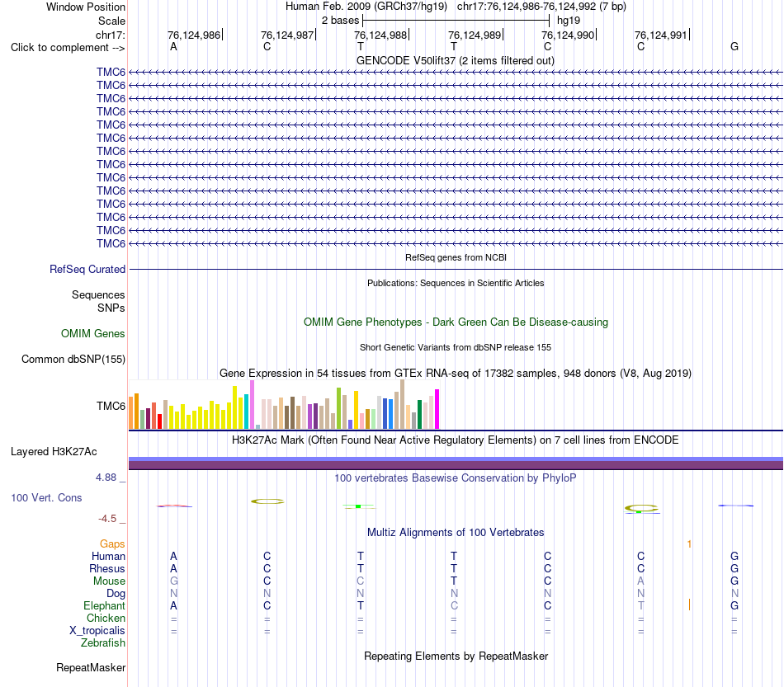Click position label 76,124,988 on ruler
The image size is (784, 687).
point(380,35)
